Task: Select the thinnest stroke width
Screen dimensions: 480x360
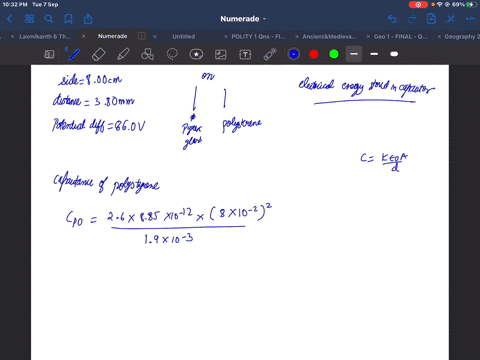Action: (354, 54)
